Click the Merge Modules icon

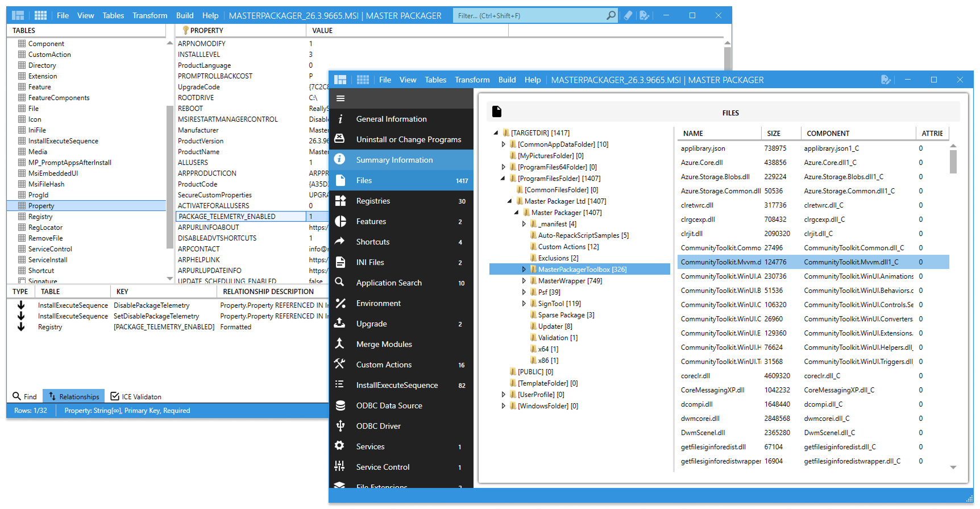coord(340,344)
